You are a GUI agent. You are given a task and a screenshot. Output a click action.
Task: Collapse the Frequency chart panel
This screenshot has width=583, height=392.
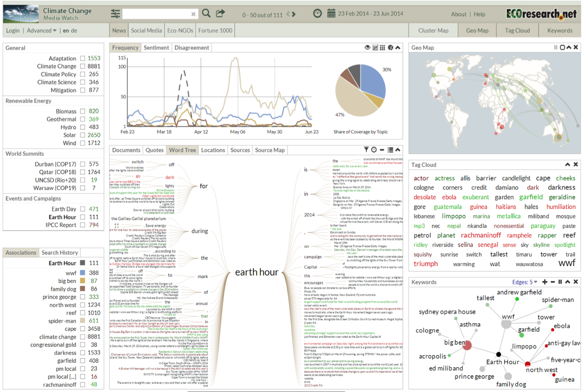pos(398,47)
